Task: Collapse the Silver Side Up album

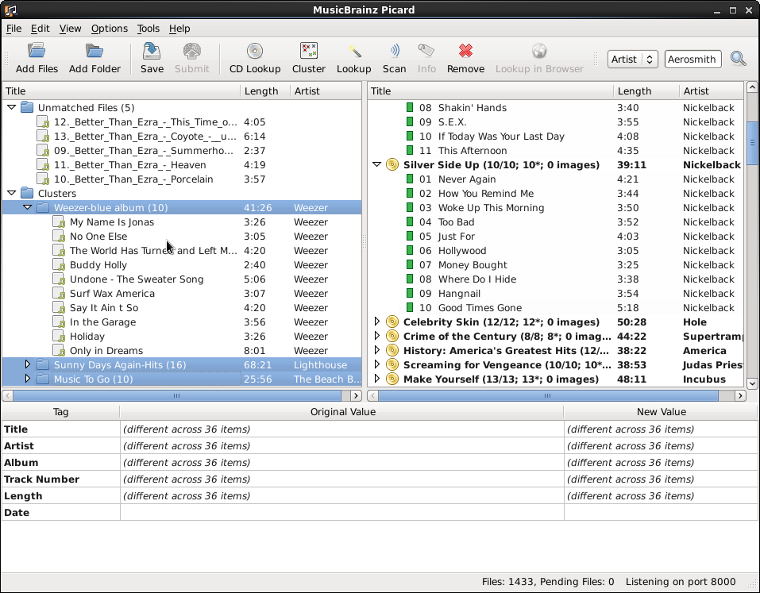Action: (x=377, y=165)
